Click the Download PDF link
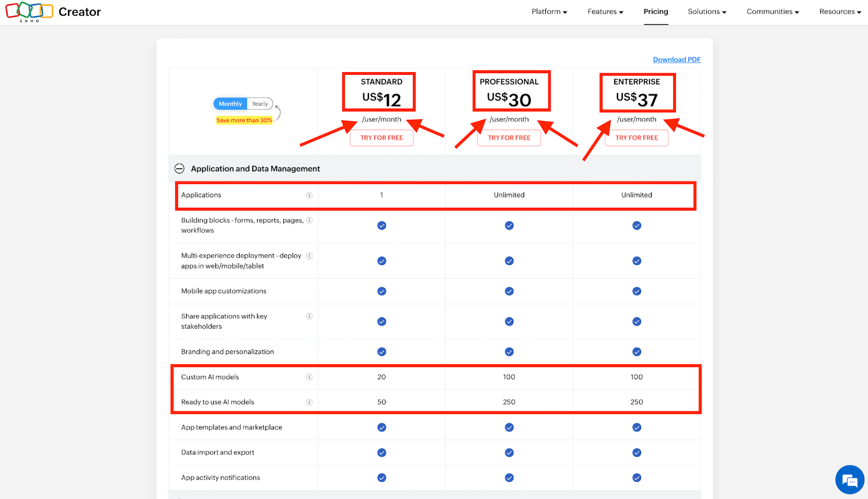Viewport: 868px width, 499px height. (x=677, y=60)
